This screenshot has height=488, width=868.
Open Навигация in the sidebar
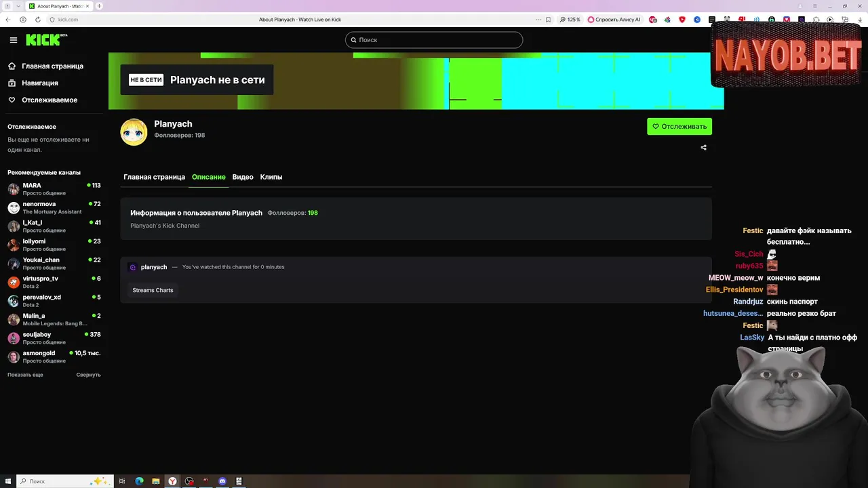click(x=40, y=83)
